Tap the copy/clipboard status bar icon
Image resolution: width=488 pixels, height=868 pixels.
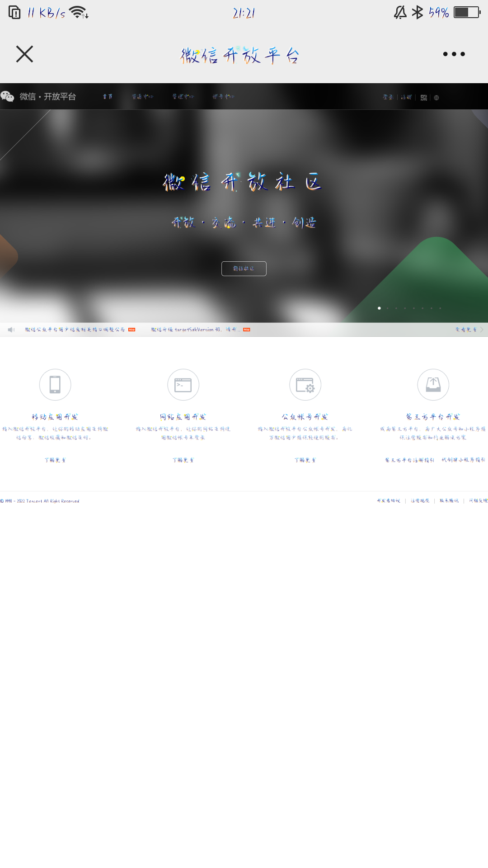coord(14,12)
